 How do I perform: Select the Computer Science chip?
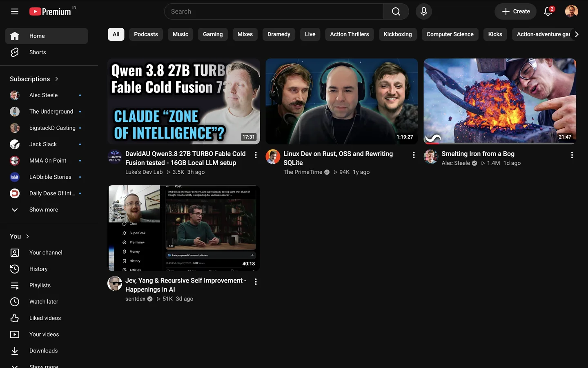pyautogui.click(x=450, y=34)
